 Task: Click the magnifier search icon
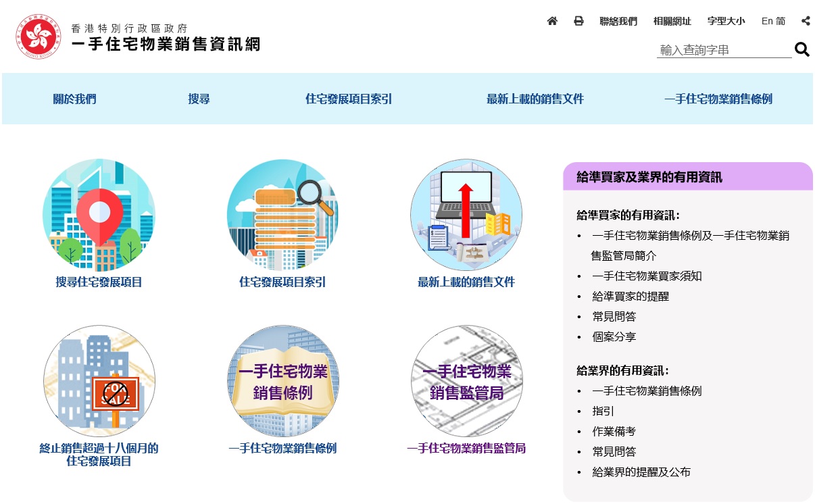pyautogui.click(x=801, y=49)
